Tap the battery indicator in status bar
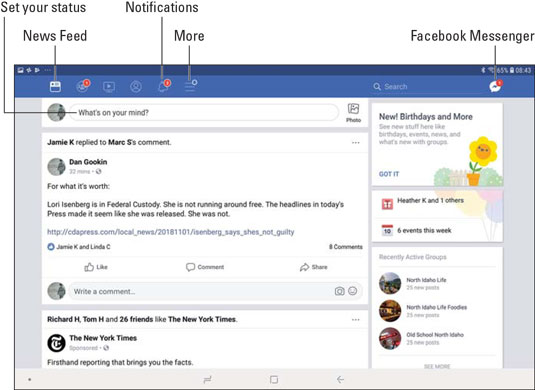Image resolution: width=535 pixels, height=390 pixels. click(512, 70)
